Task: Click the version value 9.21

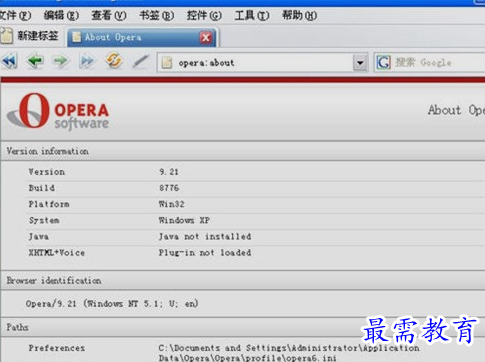Action: [x=169, y=172]
